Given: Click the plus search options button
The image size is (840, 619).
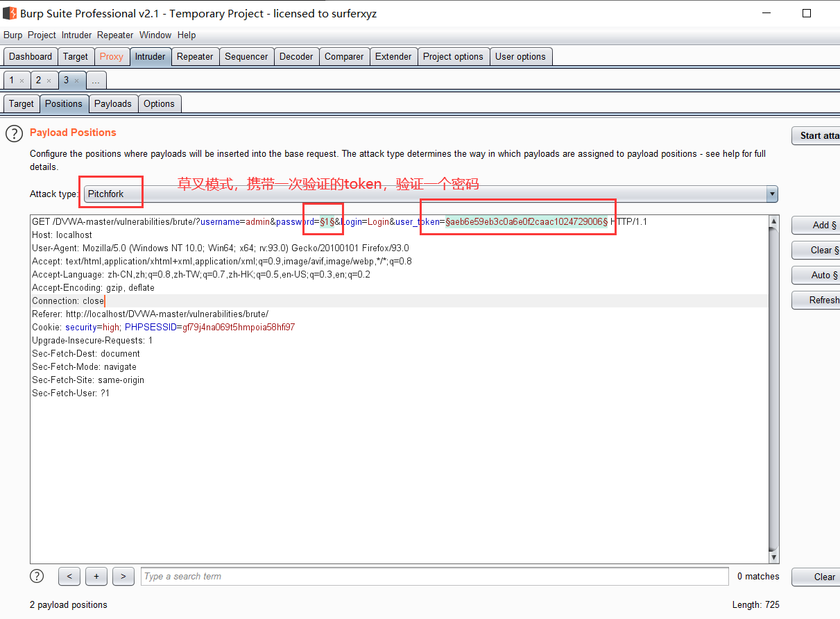Looking at the screenshot, I should coord(96,576).
